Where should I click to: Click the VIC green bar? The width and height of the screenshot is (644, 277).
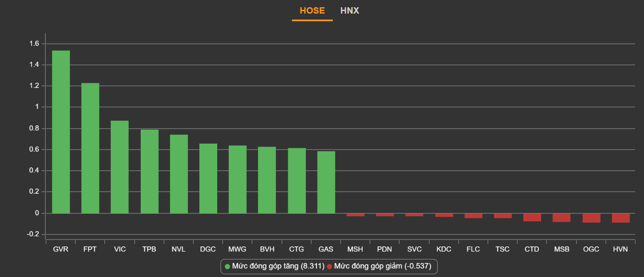click(x=119, y=167)
